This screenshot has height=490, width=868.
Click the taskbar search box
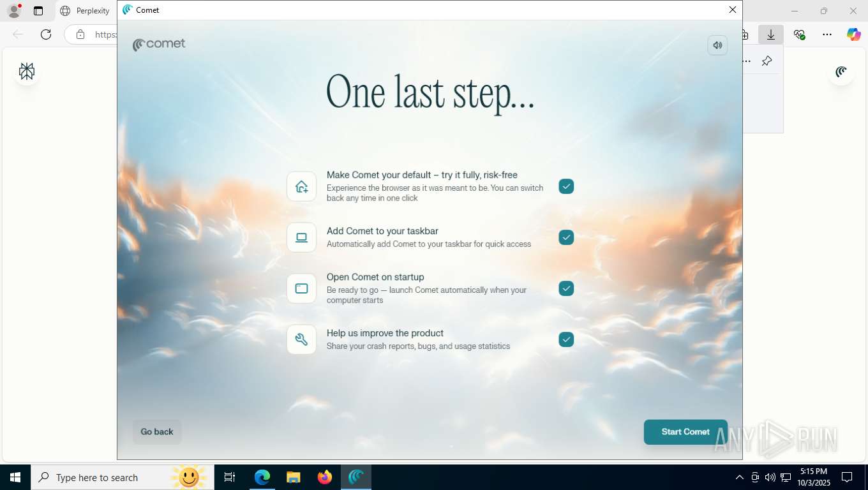point(121,477)
